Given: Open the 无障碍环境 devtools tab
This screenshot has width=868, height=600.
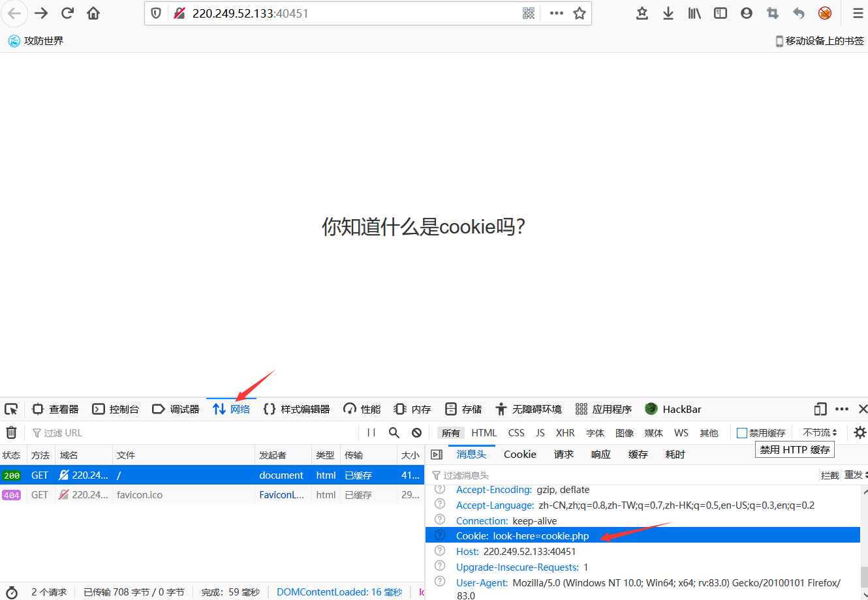Looking at the screenshot, I should tap(528, 409).
